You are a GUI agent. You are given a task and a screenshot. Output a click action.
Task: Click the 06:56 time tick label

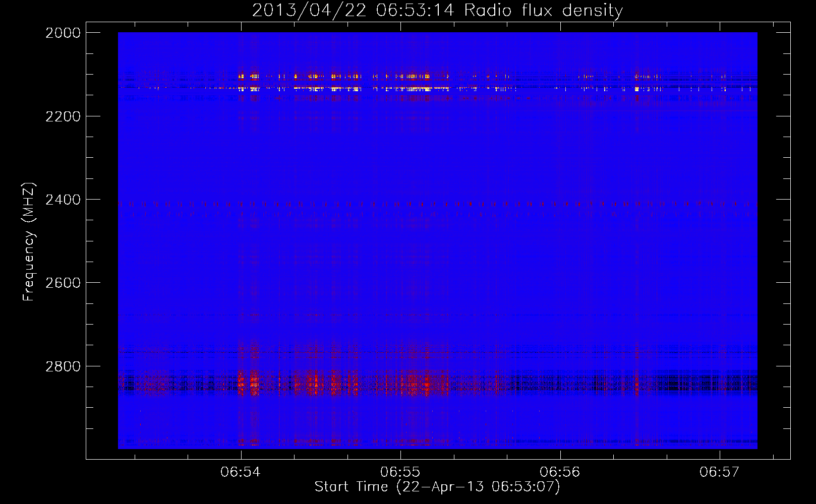click(x=560, y=472)
